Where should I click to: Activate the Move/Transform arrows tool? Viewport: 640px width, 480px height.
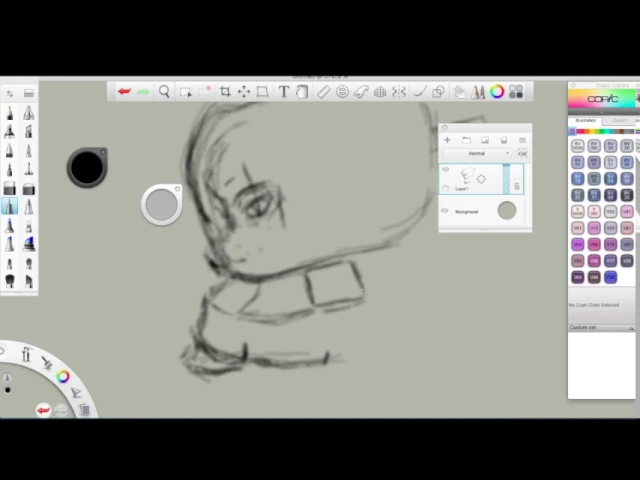click(244, 91)
